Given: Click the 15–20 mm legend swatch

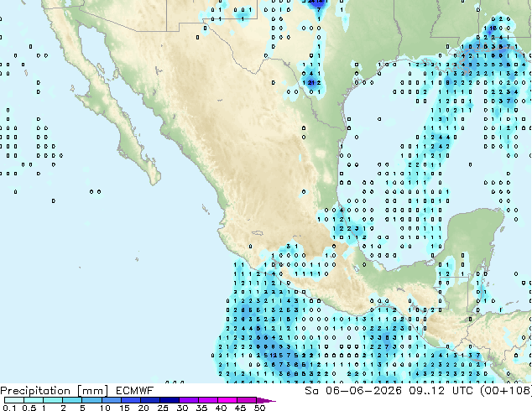Looking at the screenshot, I should 130,400.
